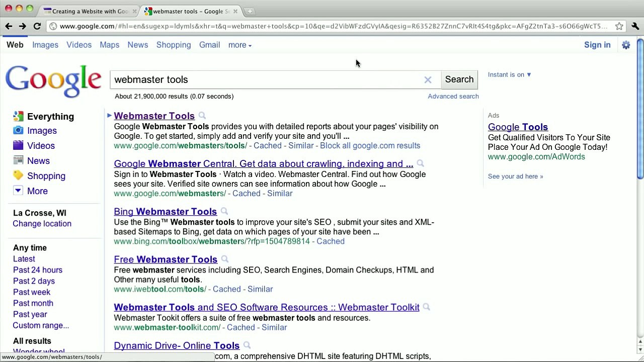Click the Videos film icon in the sidebar

[18, 145]
